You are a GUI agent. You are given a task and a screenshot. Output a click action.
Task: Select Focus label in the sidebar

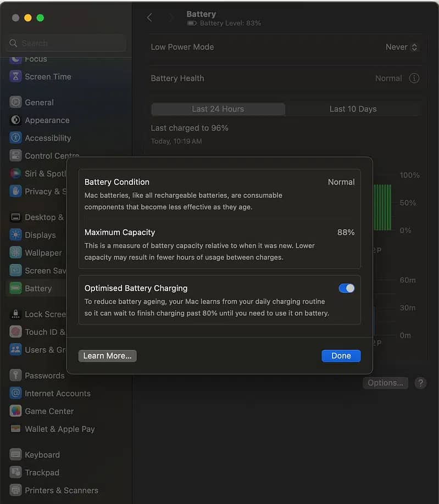pos(36,59)
